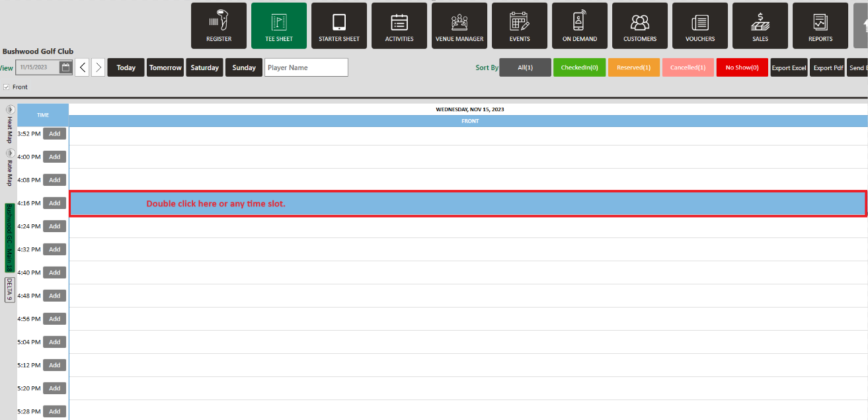Viewport: 868px width, 420px height.
Task: Add a booking at 4:08 PM
Action: tap(54, 180)
